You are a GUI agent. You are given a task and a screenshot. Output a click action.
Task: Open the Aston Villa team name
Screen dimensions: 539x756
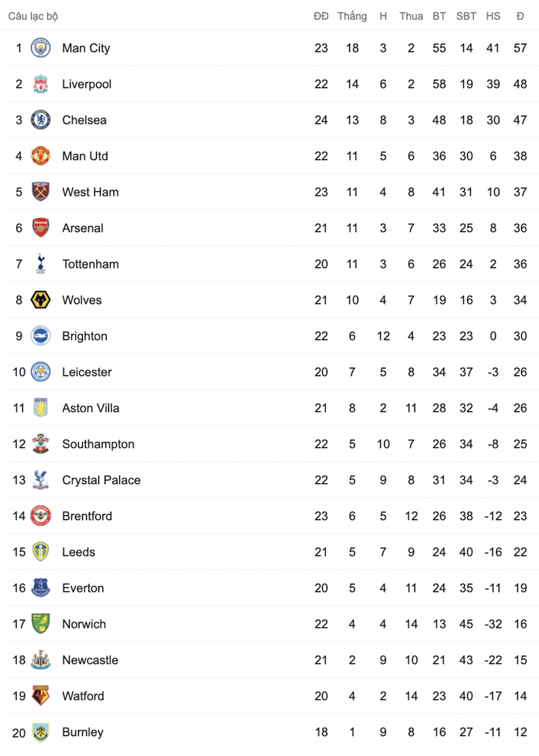click(x=90, y=408)
